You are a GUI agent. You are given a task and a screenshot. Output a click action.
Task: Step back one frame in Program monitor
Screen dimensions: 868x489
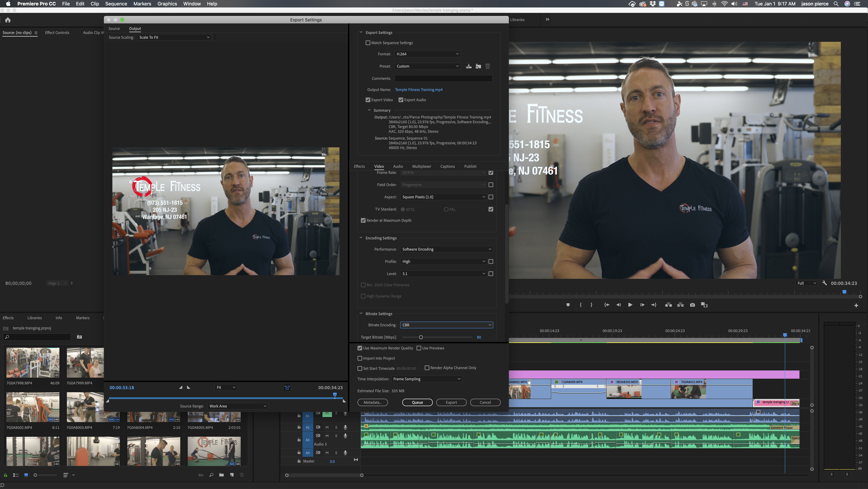[x=618, y=305]
